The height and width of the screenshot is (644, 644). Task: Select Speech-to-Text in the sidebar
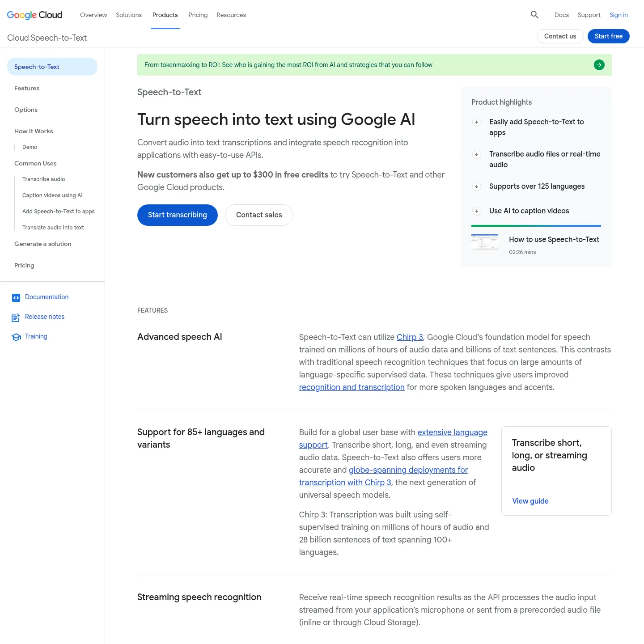52,67
